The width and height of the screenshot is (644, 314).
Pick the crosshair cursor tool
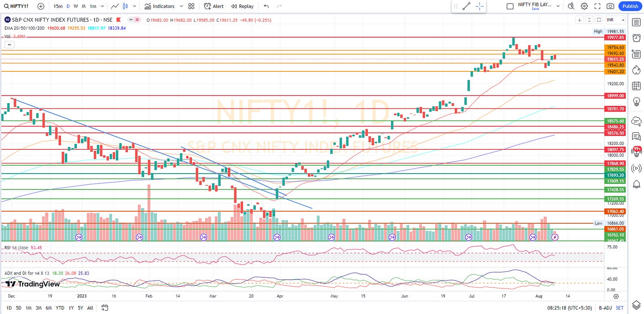point(479,6)
